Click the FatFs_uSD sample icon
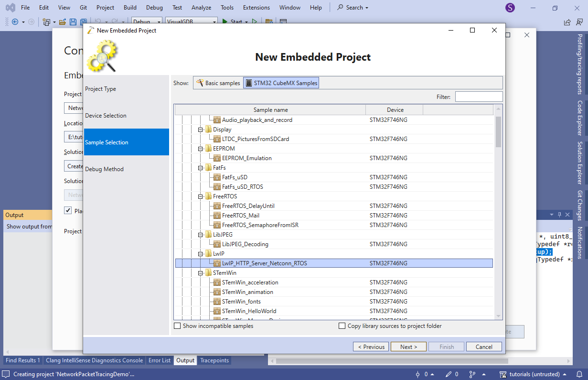Screen dimensions: 588x380 (x=217, y=177)
